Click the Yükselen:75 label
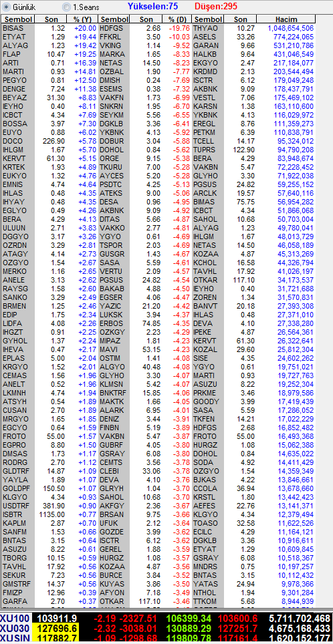The height and width of the screenshot is (644, 333). tap(152, 6)
